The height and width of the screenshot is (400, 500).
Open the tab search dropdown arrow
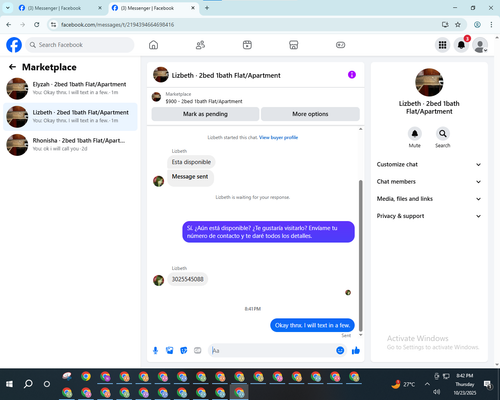point(8,8)
